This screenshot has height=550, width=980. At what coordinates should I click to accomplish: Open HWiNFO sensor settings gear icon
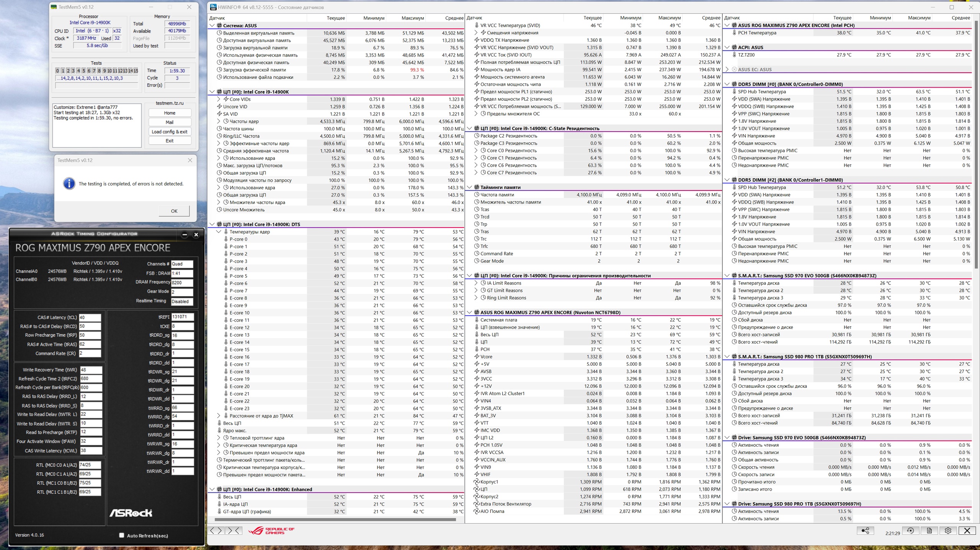[x=948, y=530]
